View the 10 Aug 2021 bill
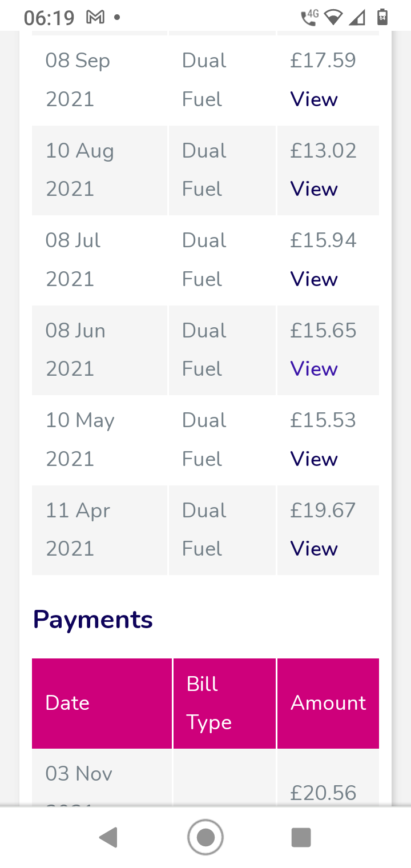Image resolution: width=411 pixels, height=868 pixels. pyautogui.click(x=314, y=189)
